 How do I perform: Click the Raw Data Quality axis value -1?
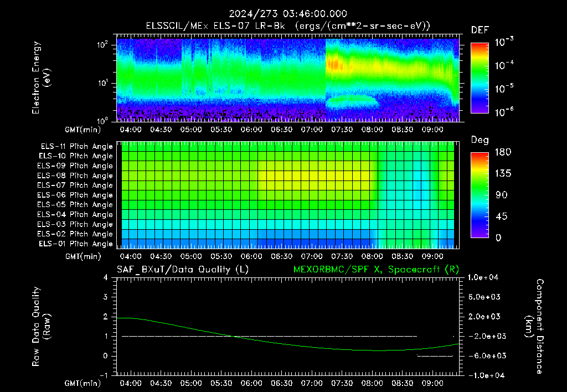point(104,375)
